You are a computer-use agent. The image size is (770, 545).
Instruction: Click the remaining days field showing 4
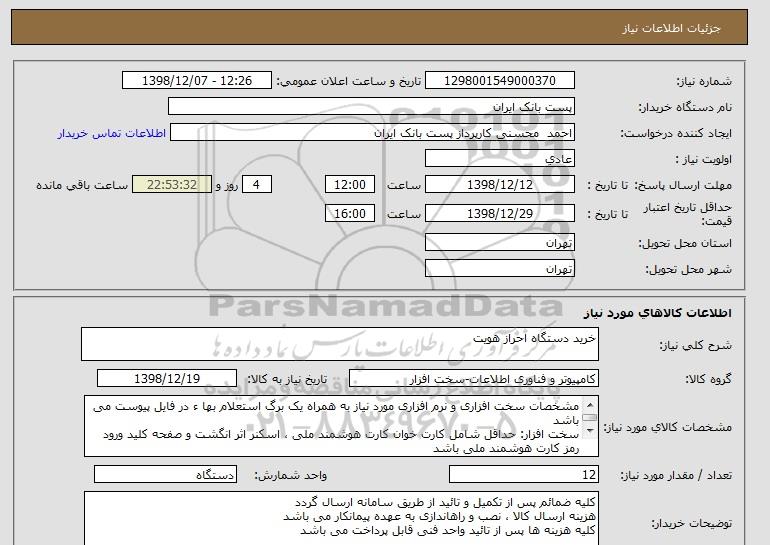click(257, 185)
